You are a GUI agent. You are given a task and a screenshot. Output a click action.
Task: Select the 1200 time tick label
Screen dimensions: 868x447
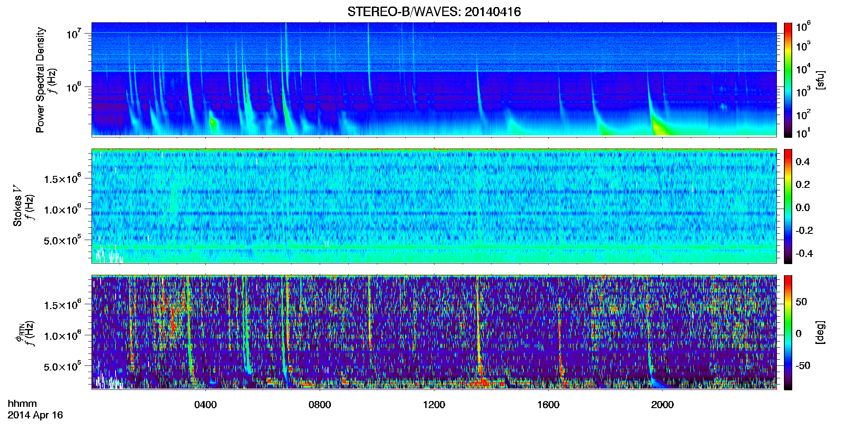434,405
